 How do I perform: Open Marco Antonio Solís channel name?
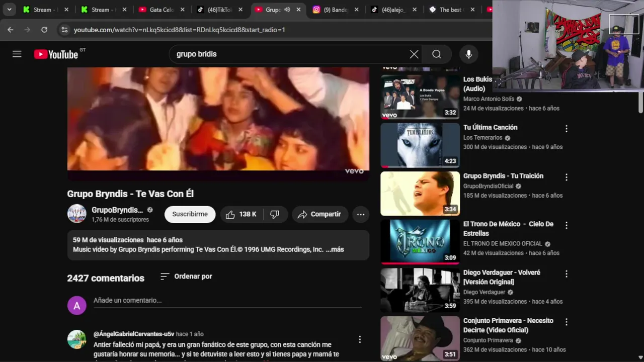point(489,99)
